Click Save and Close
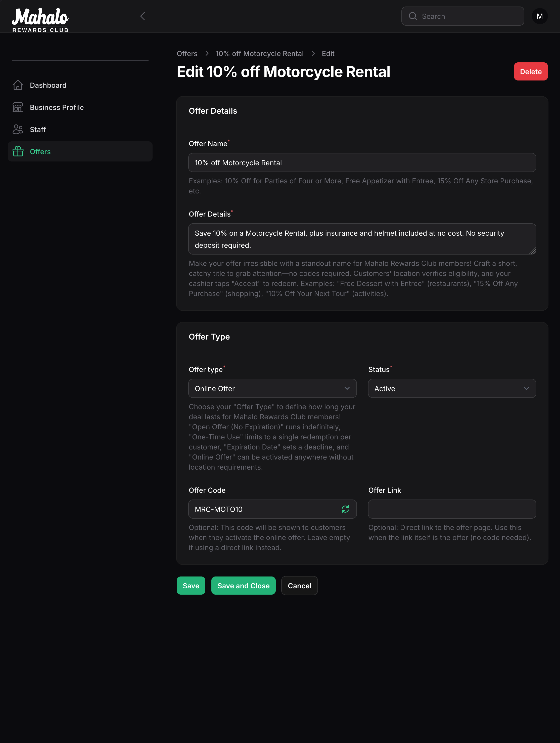This screenshot has width=560, height=743. tap(243, 586)
